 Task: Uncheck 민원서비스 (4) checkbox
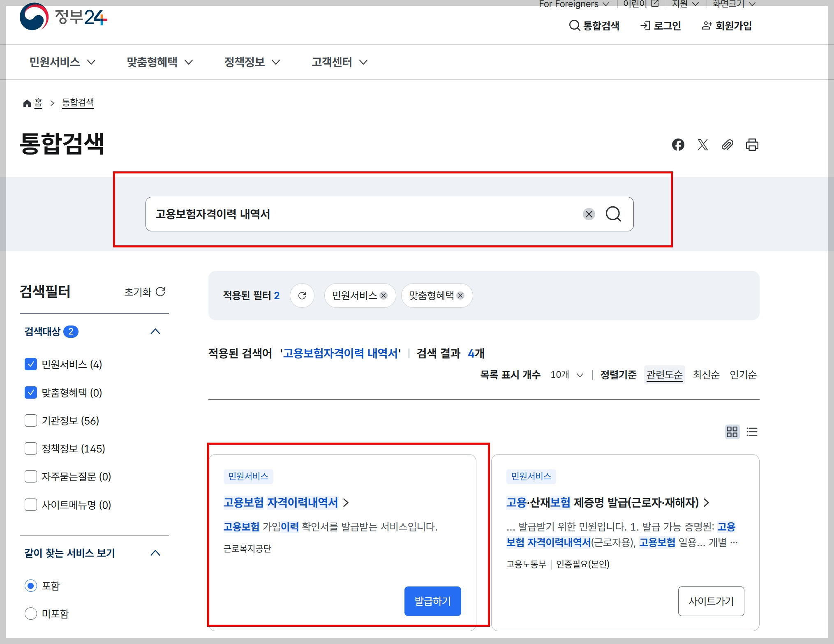click(31, 364)
